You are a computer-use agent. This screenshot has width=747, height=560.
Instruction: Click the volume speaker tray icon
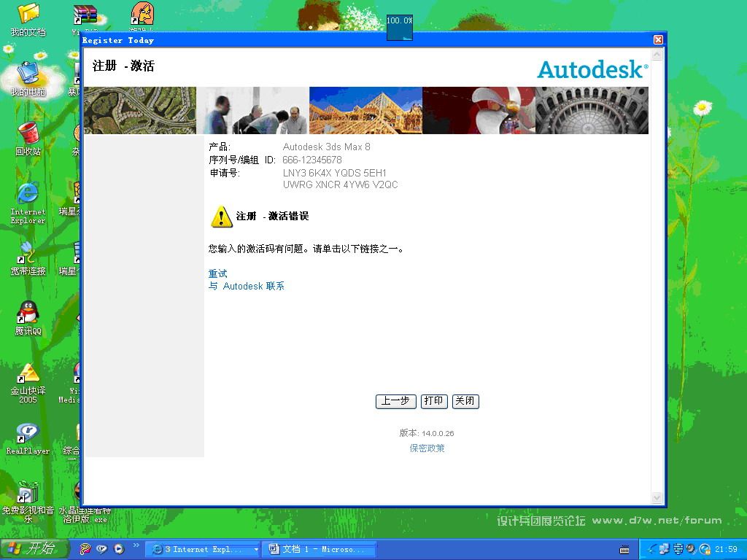[x=692, y=549]
